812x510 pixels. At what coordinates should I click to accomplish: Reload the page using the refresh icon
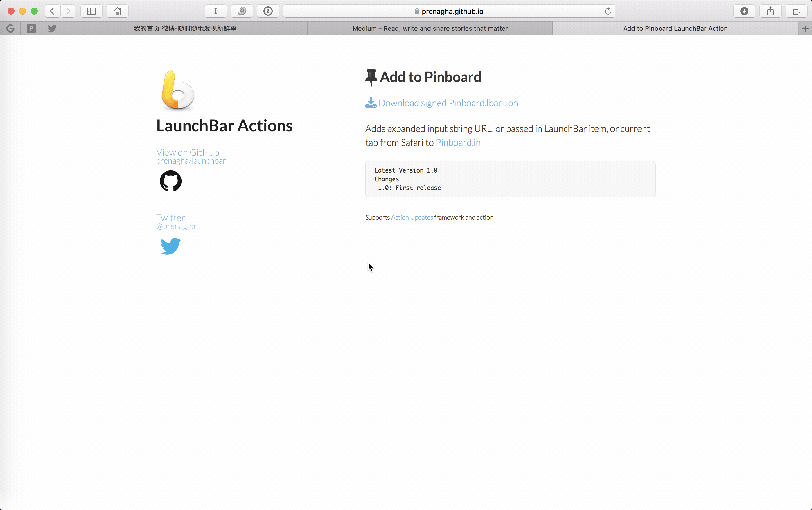608,11
